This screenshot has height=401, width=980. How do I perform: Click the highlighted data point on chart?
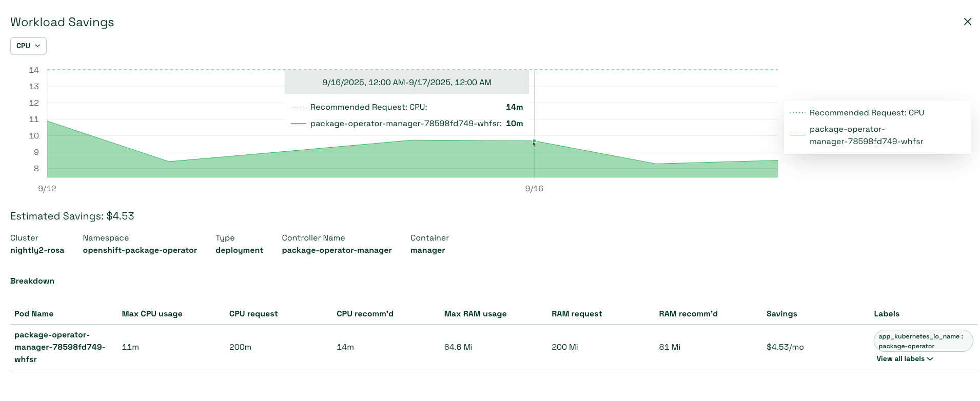click(x=534, y=141)
